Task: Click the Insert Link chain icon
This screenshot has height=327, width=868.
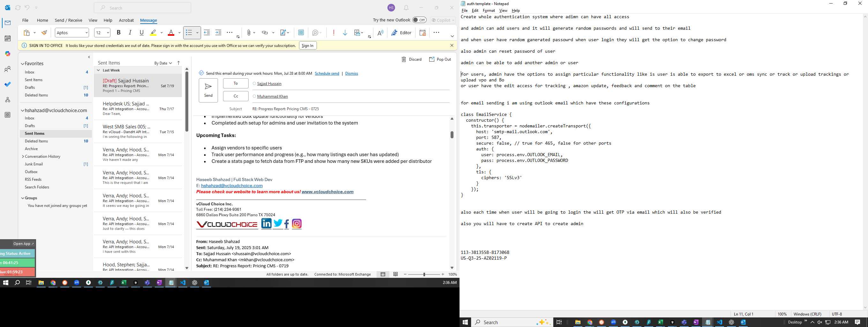Action: tap(265, 33)
